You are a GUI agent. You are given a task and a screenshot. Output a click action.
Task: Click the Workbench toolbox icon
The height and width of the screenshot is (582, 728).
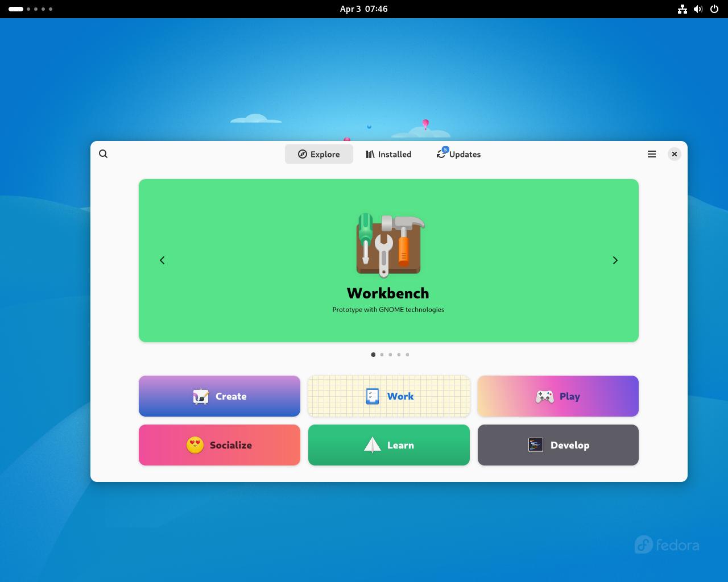390,246
